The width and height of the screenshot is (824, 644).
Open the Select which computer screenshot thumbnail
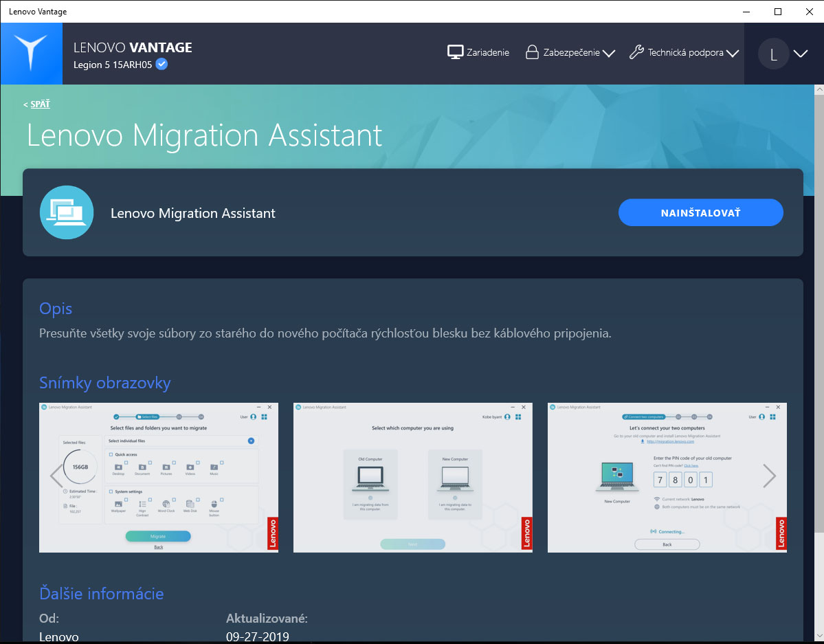[412, 478]
